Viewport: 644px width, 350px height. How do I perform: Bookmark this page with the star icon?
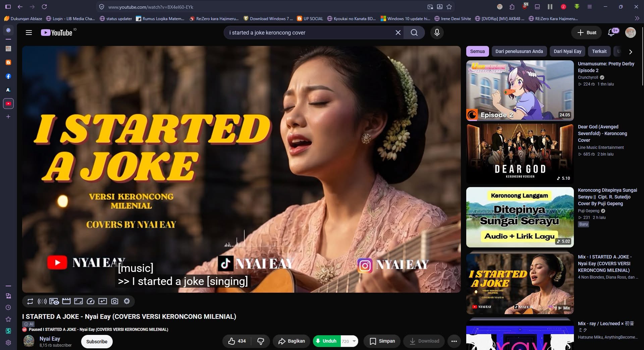(449, 7)
